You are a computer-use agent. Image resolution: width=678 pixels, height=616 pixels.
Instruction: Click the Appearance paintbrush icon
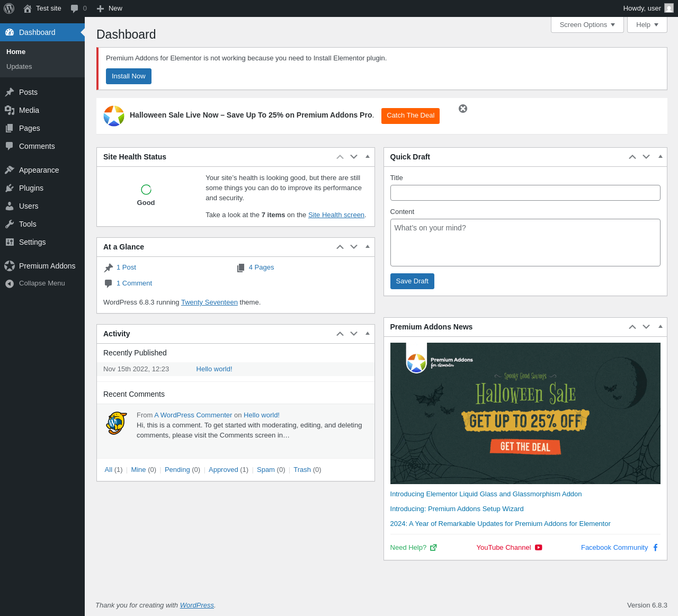point(10,170)
